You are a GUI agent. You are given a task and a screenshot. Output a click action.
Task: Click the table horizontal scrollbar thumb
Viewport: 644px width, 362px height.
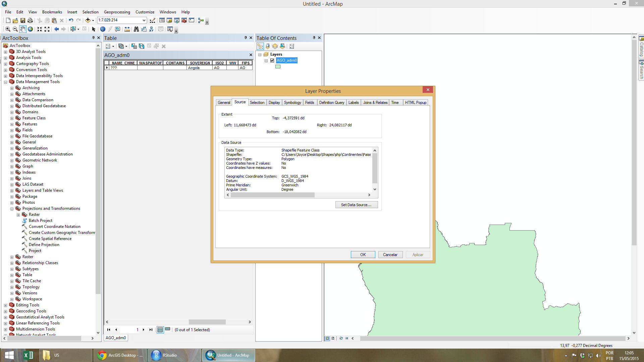(207, 322)
